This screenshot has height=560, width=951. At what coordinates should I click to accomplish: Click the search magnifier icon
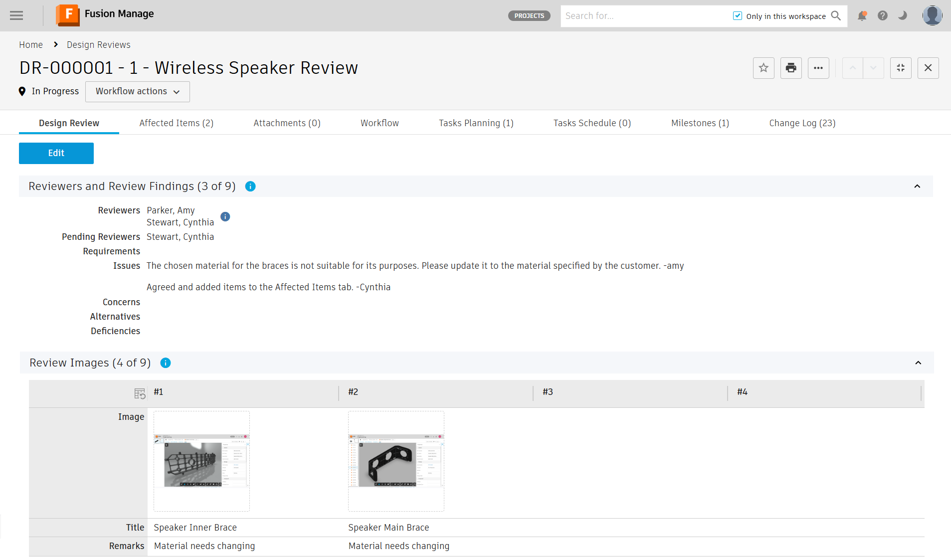(836, 15)
